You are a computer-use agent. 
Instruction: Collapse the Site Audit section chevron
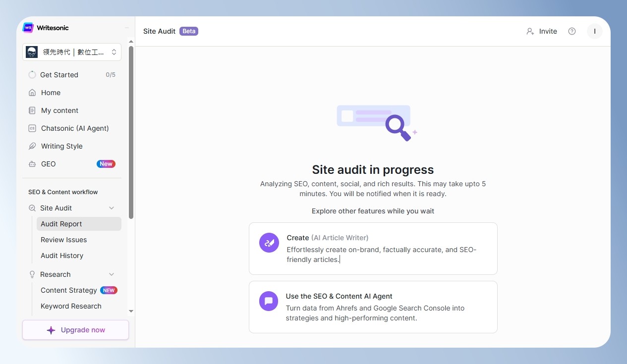pos(112,208)
